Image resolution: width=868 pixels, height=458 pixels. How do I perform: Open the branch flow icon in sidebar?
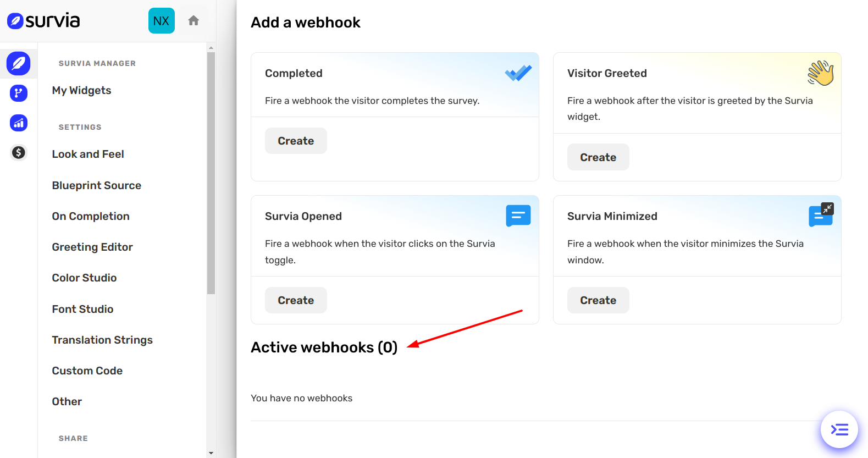click(x=18, y=93)
